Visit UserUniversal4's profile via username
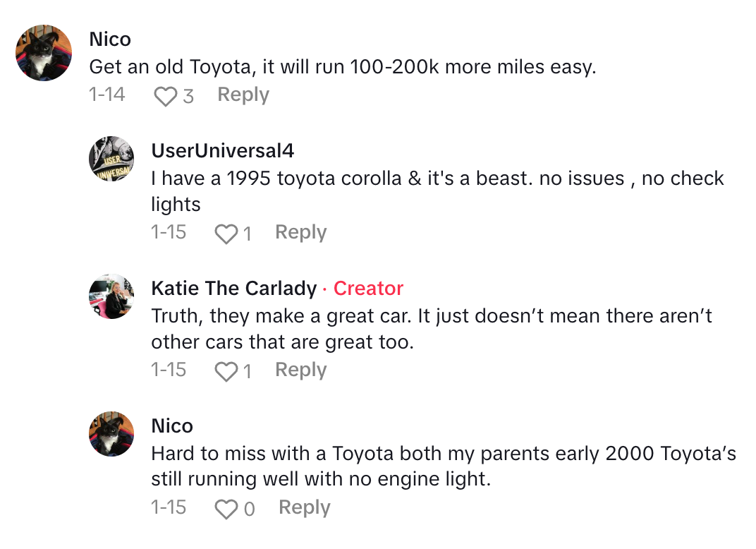 point(223,150)
